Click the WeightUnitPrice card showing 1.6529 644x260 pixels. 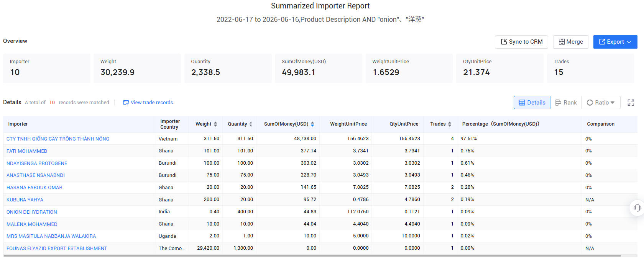click(x=409, y=68)
